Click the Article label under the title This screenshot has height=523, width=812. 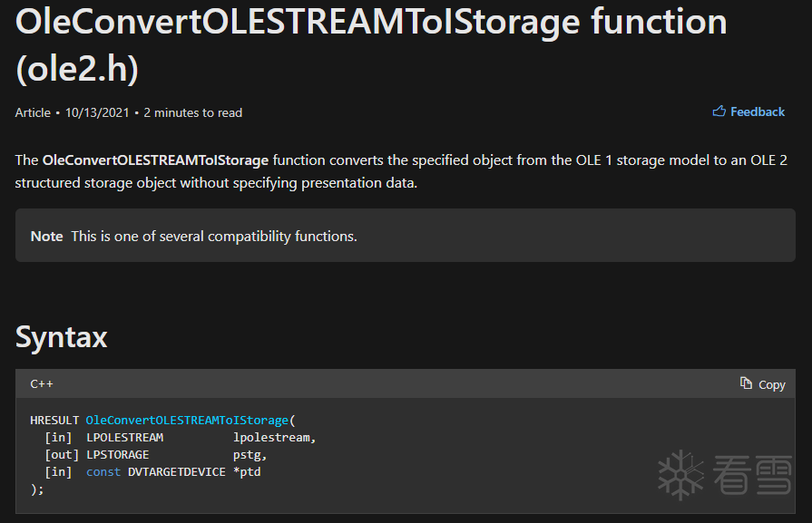33,112
